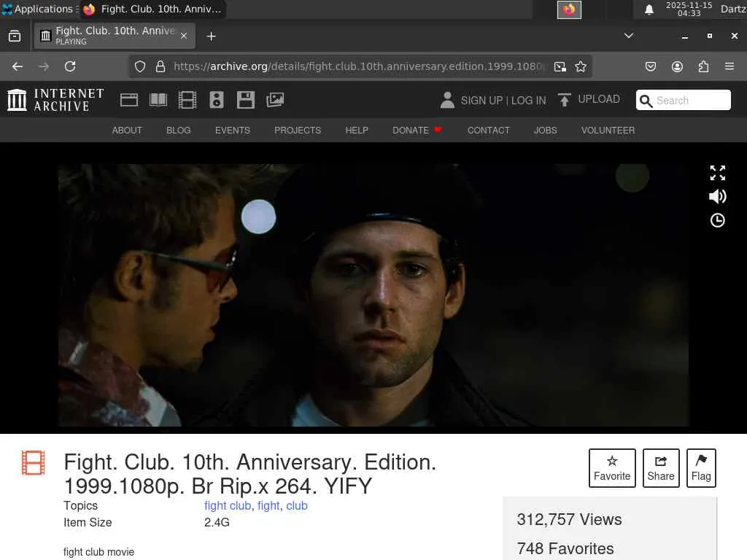The height and width of the screenshot is (560, 747).
Task: Open the Audio (speaker) media icon
Action: 216,100
